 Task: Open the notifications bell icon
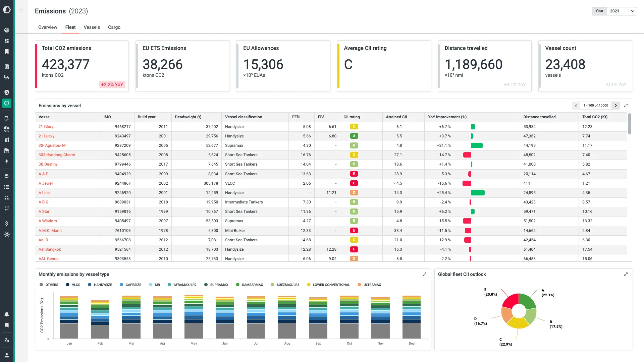[7, 314]
